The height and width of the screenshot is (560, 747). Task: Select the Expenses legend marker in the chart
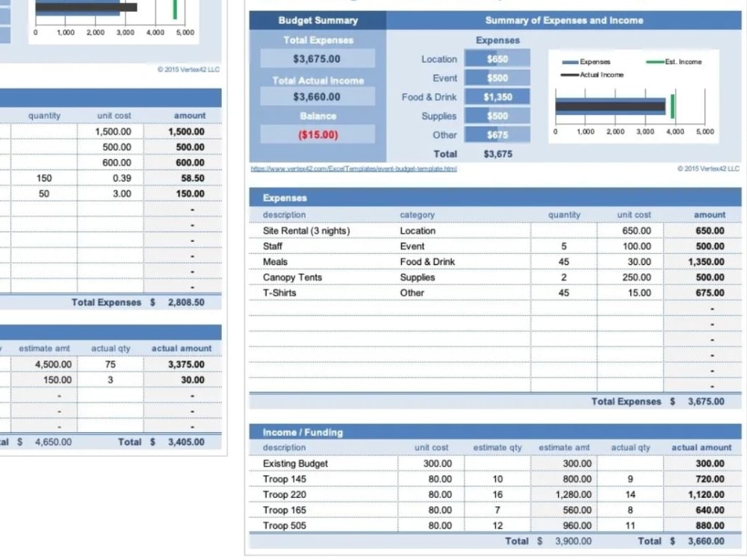(x=569, y=63)
